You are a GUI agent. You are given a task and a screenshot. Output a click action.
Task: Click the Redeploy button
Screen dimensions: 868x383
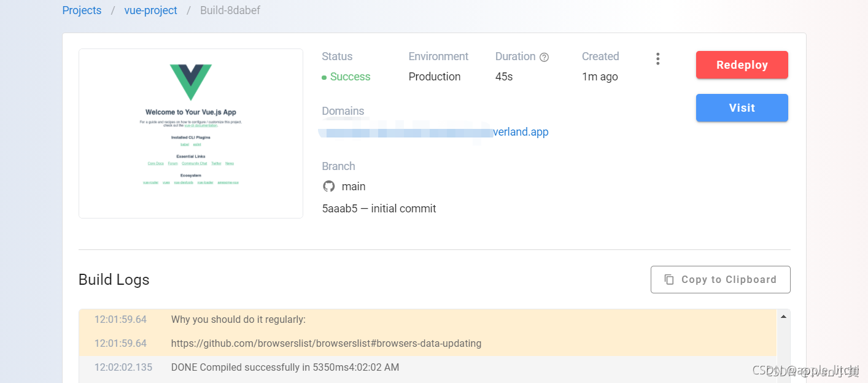(742, 65)
